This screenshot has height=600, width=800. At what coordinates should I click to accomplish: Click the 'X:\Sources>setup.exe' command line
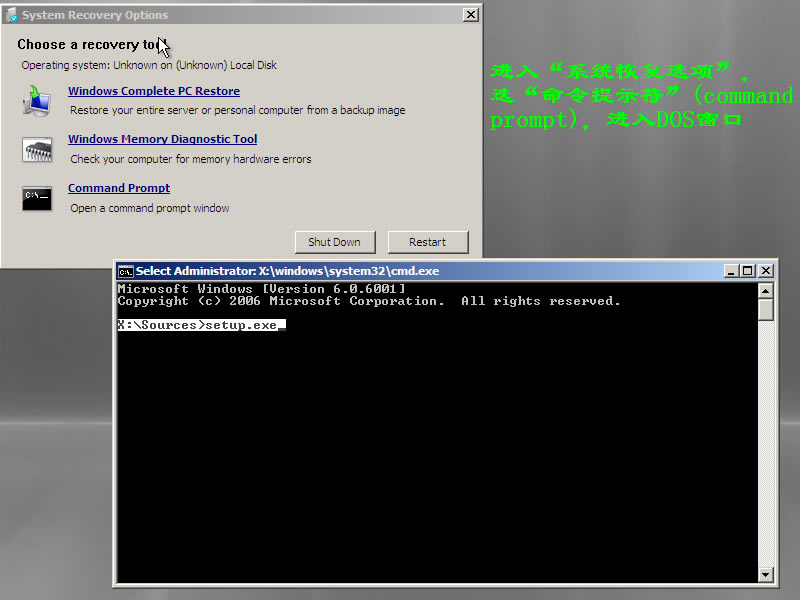(x=202, y=325)
